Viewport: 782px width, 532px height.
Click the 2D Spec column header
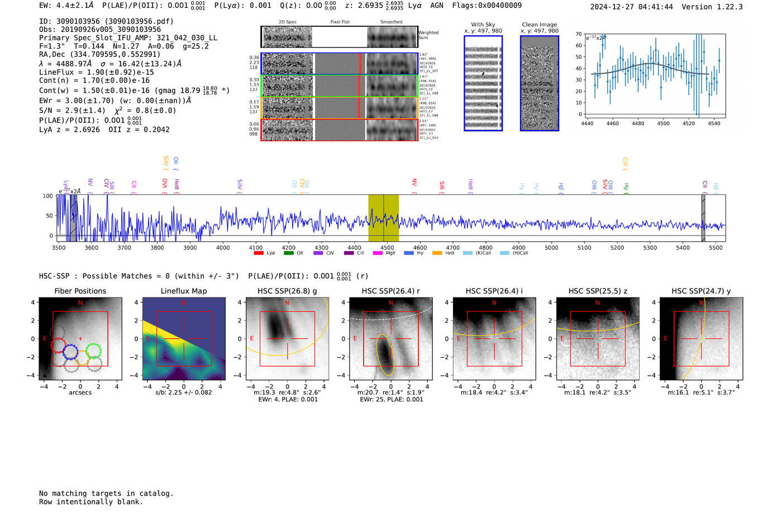[x=288, y=22]
